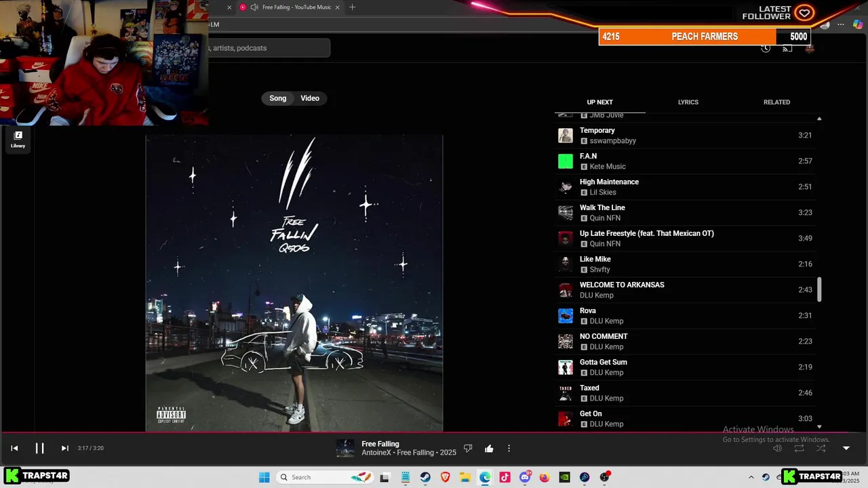Play High Maintenance from the queue
Viewport: 868px width, 488px height.
pyautogui.click(x=686, y=187)
